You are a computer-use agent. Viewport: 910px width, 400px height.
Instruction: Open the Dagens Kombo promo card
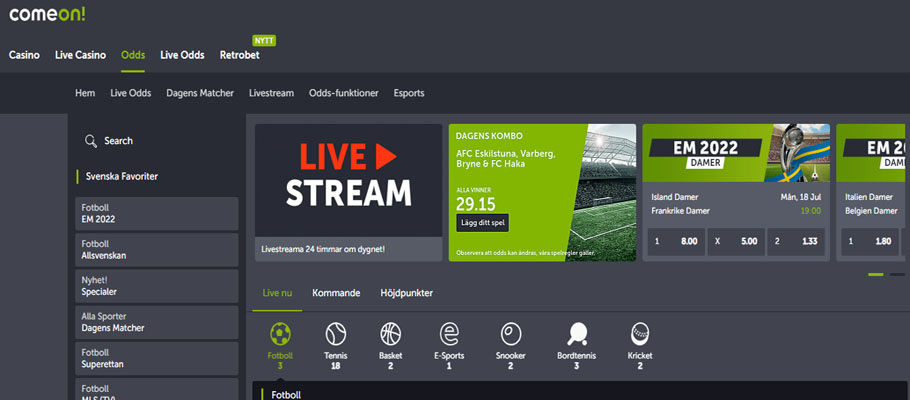coord(542,192)
